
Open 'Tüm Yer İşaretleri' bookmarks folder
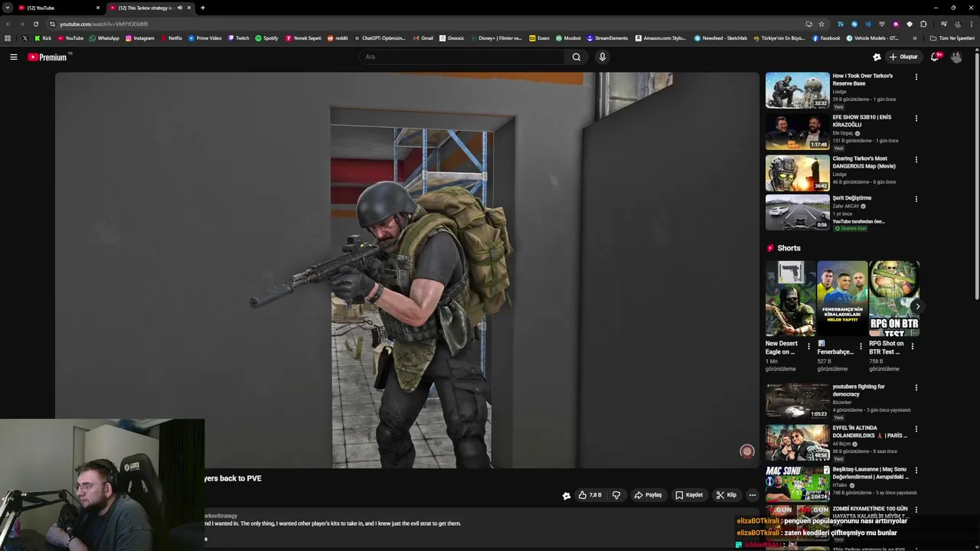click(x=952, y=37)
